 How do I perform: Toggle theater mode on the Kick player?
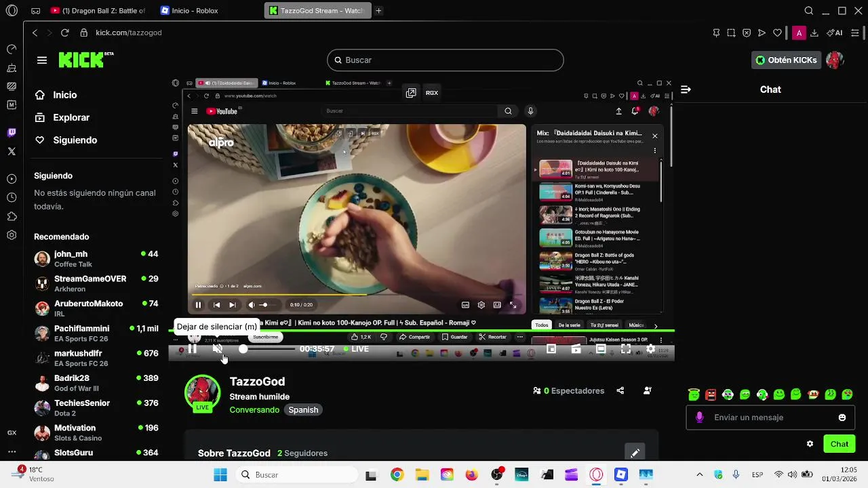click(x=601, y=349)
